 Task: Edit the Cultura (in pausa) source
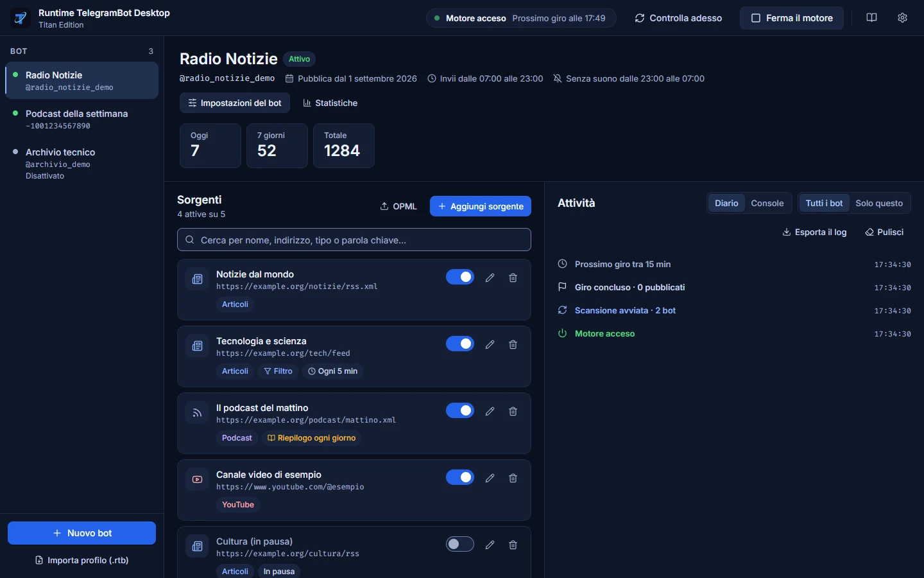(490, 545)
